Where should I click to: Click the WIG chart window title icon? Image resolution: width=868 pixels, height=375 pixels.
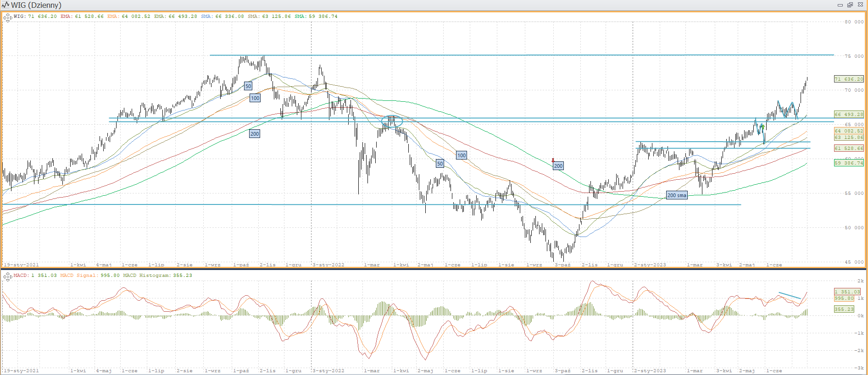pyautogui.click(x=6, y=5)
